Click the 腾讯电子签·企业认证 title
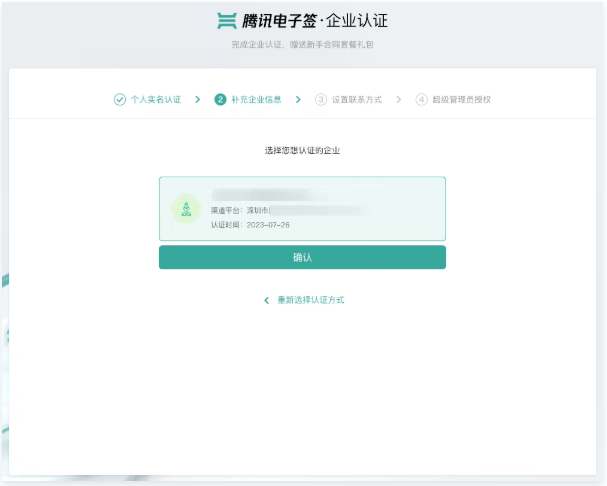This screenshot has width=607, height=486. (315, 21)
